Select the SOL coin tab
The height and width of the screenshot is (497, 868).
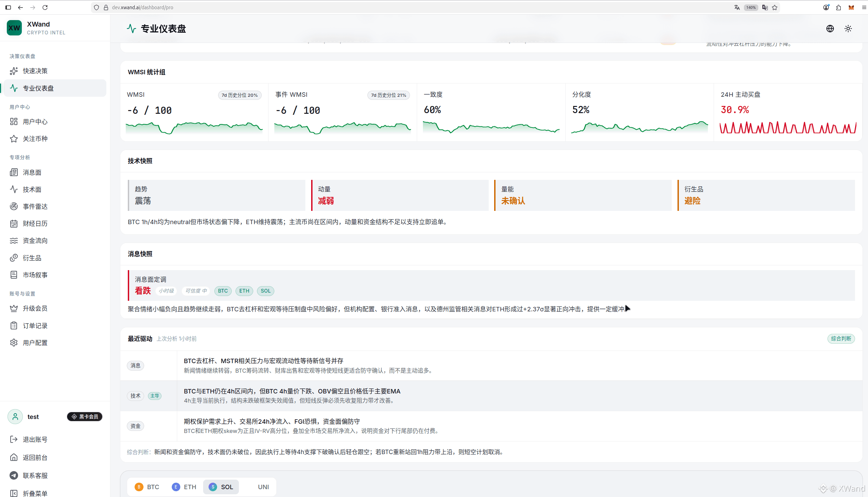click(221, 487)
